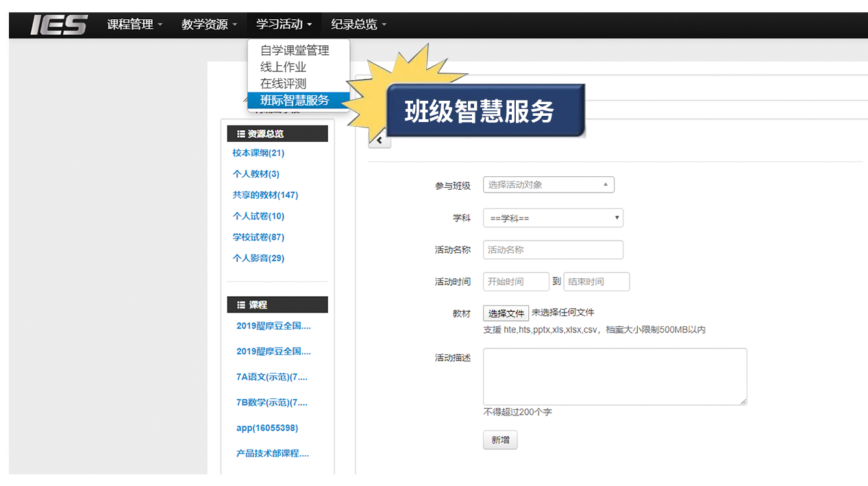The width and height of the screenshot is (868, 486).
Task: Click the back arrow button
Action: tap(380, 141)
